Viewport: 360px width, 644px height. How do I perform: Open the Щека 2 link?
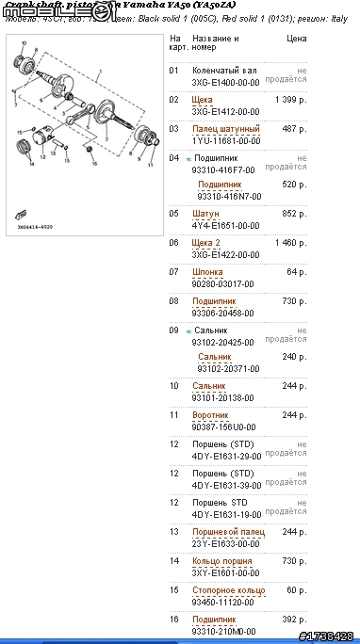pos(205,243)
